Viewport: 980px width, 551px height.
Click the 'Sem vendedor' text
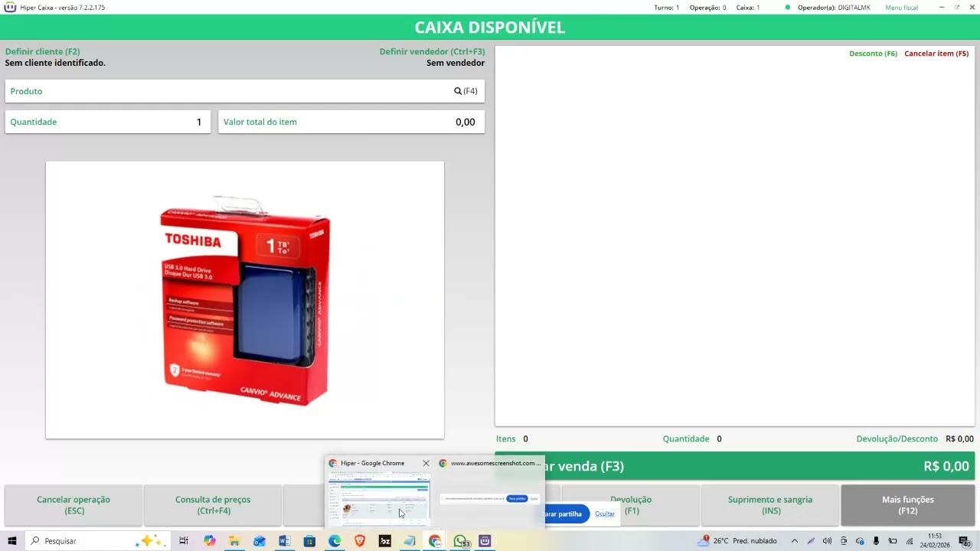456,63
